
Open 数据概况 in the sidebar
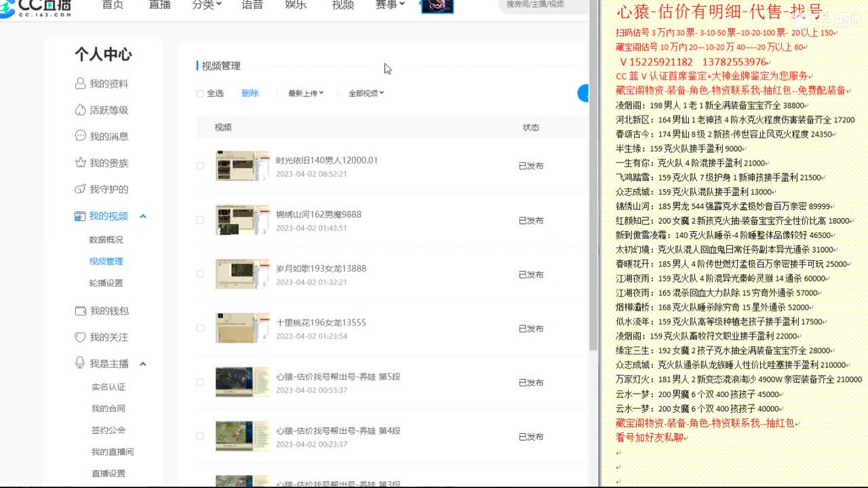pyautogui.click(x=106, y=239)
